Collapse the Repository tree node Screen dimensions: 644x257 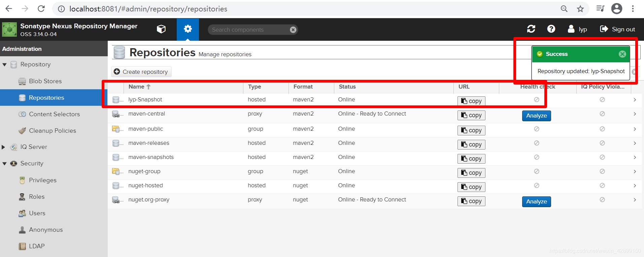tap(4, 65)
